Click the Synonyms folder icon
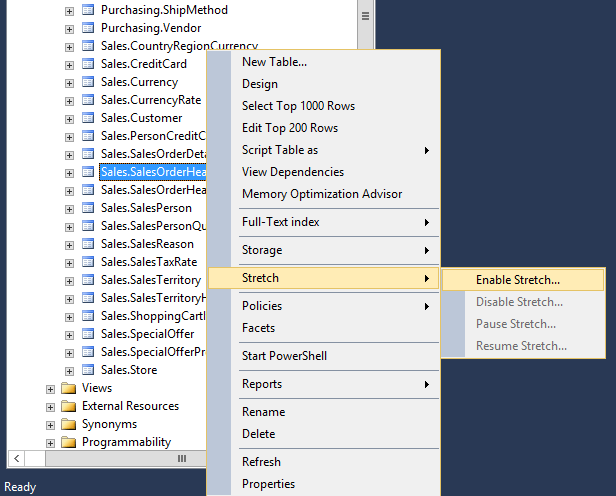Viewport: 616px width, 496px height. (x=68, y=424)
